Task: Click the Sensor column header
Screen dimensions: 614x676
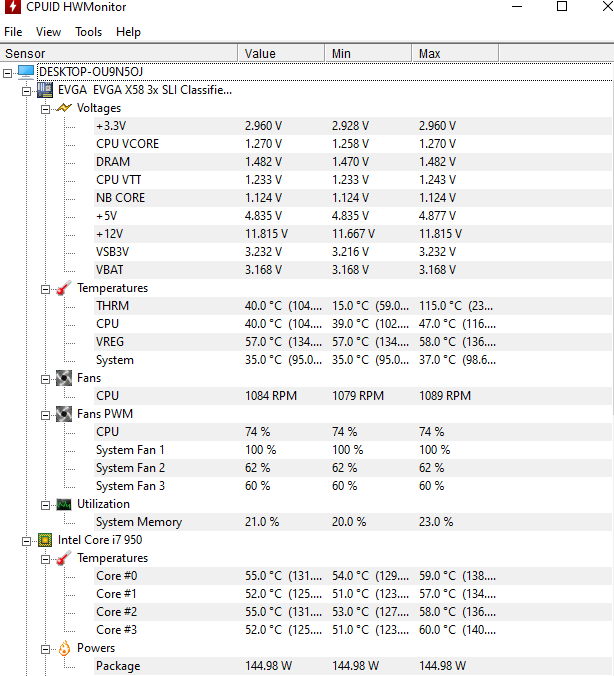Action: [x=119, y=53]
